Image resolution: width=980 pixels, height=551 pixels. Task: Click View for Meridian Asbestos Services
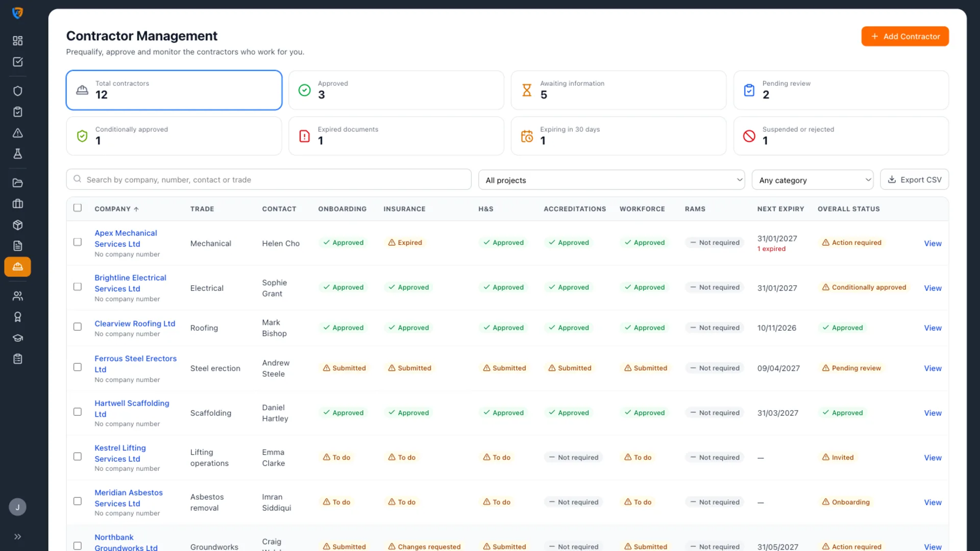tap(933, 503)
